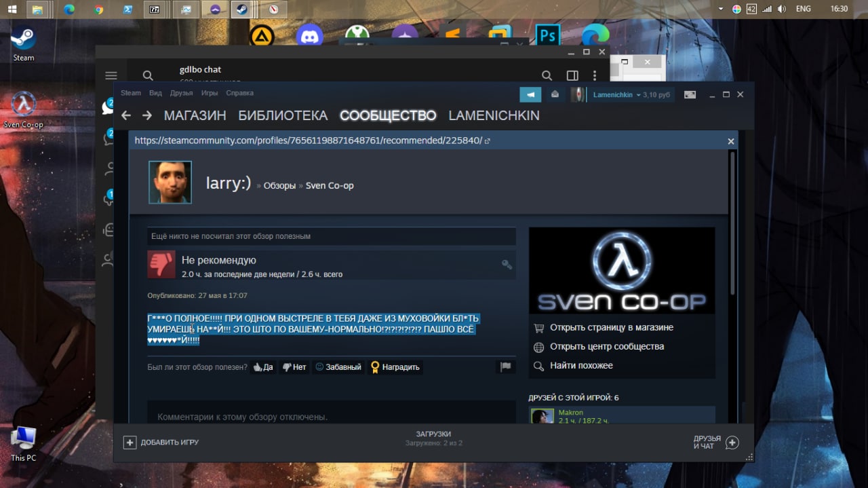Image resolution: width=868 pixels, height=488 pixels.
Task: Click left search icon in gdlbo chat window
Action: click(148, 75)
